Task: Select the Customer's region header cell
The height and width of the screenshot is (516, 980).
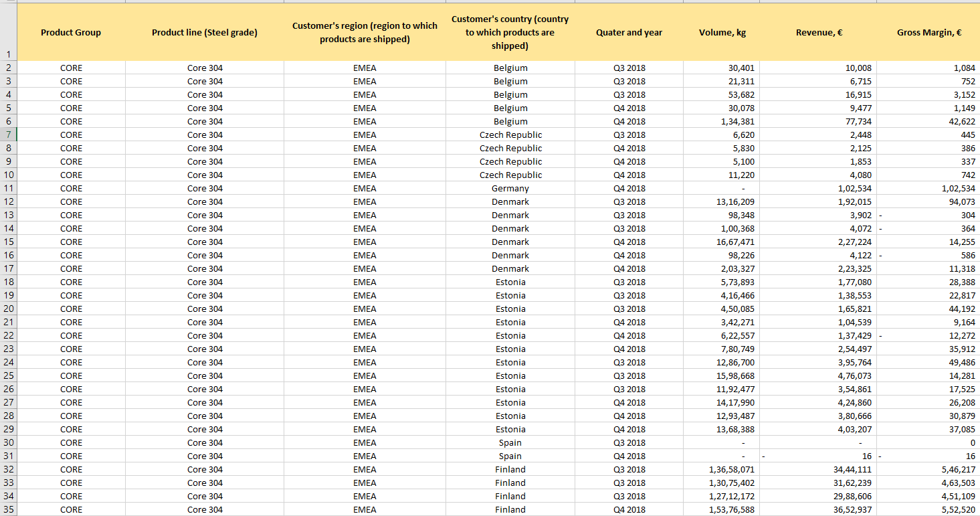Action: 365,32
